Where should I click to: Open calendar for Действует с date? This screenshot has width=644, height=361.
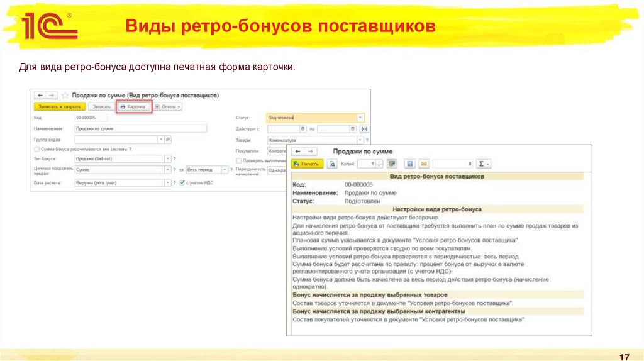coord(303,129)
